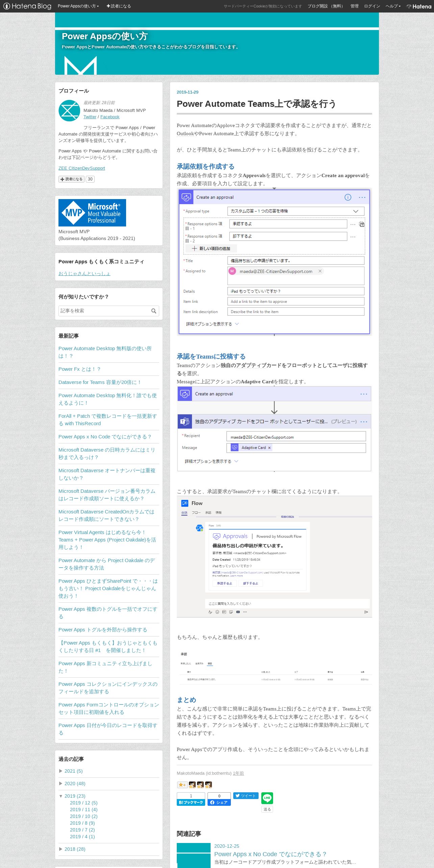Open the Hatena Blog logo
The height and width of the screenshot is (868, 434).
coord(27,6)
